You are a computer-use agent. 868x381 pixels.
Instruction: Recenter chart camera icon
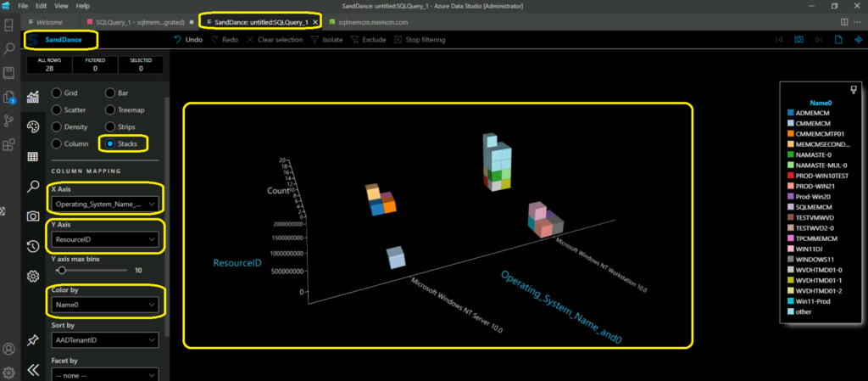pyautogui.click(x=859, y=40)
